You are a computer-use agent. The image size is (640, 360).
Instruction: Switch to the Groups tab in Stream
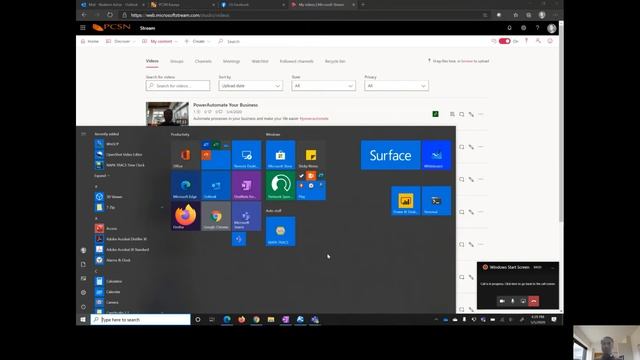tap(177, 61)
